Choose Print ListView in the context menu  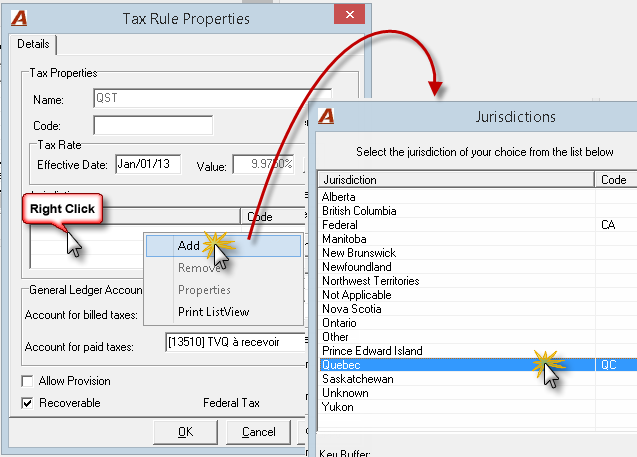(223, 312)
